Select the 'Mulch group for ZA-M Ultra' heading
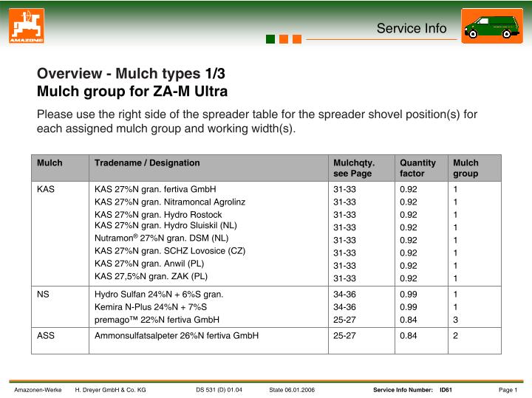532x398 pixels. (x=132, y=92)
